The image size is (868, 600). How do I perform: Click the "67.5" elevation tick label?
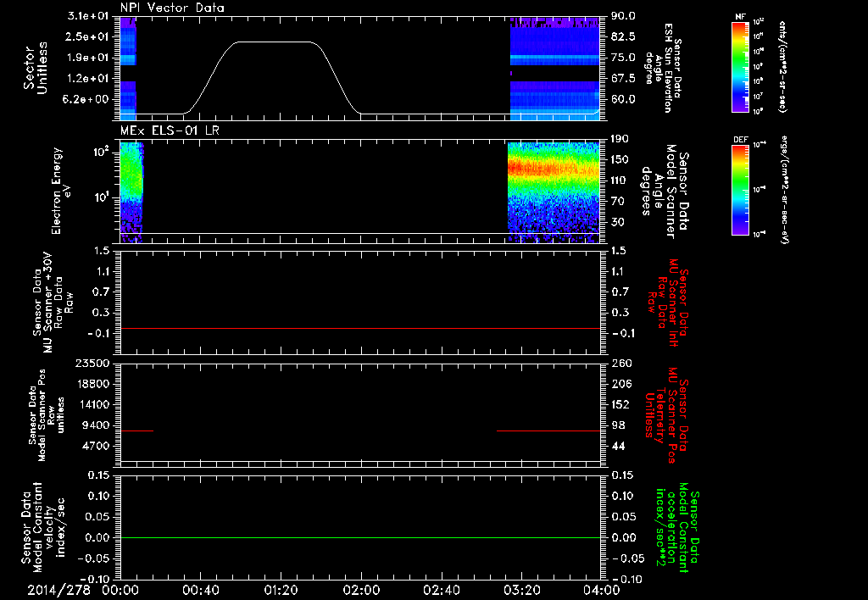623,79
